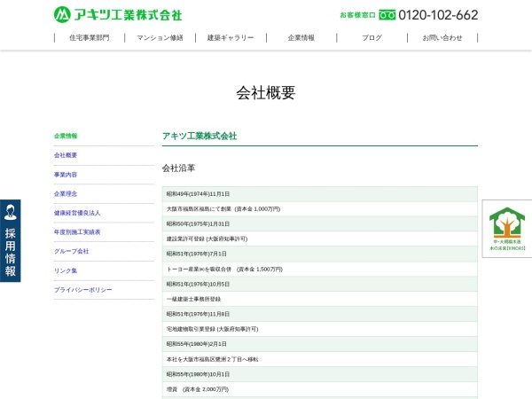Open お問い合わせ in the top navigation
The height and width of the screenshot is (399, 532).
[442, 37]
